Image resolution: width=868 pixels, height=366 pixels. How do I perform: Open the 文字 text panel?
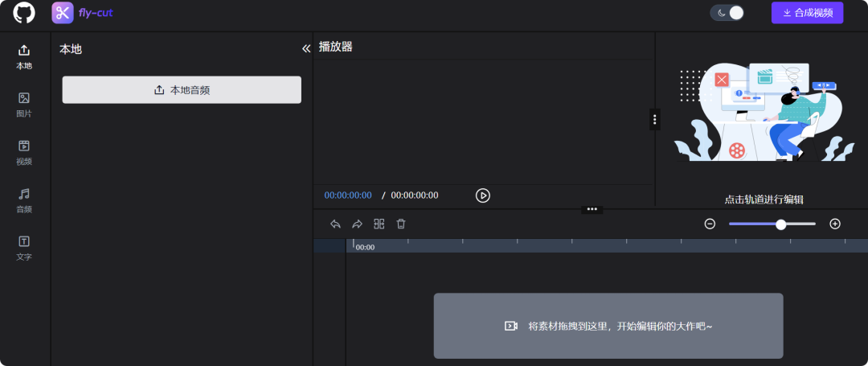24,248
